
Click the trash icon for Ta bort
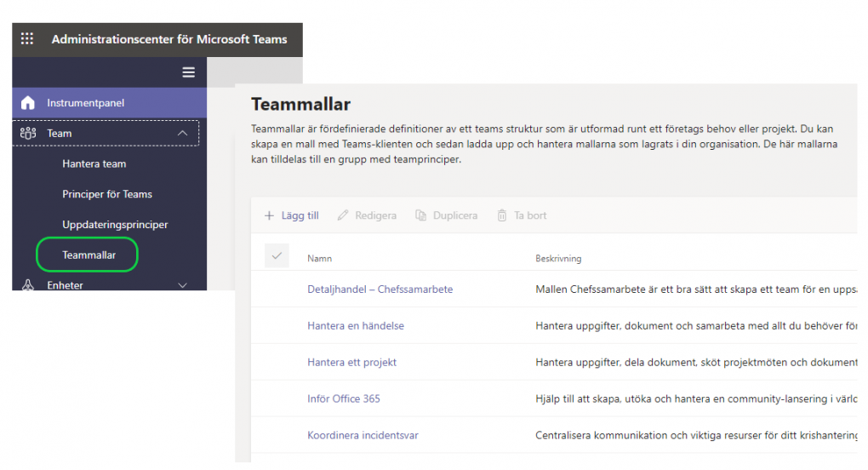pyautogui.click(x=502, y=216)
